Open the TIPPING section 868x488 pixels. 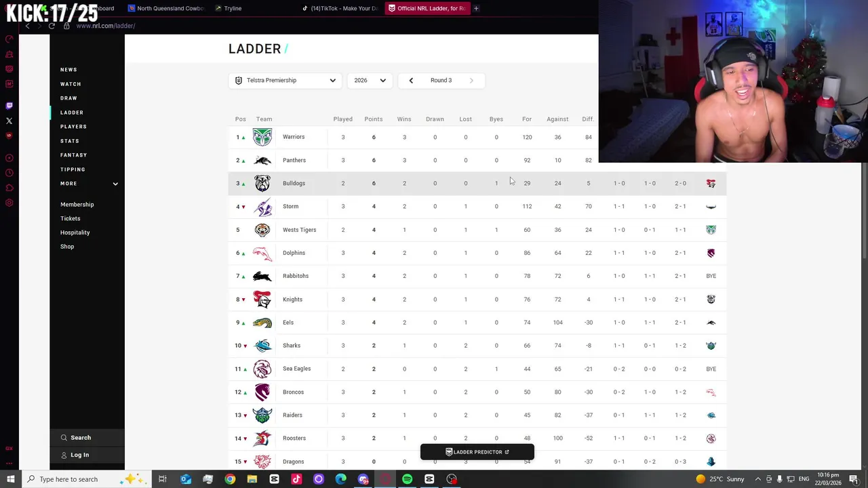pyautogui.click(x=73, y=169)
